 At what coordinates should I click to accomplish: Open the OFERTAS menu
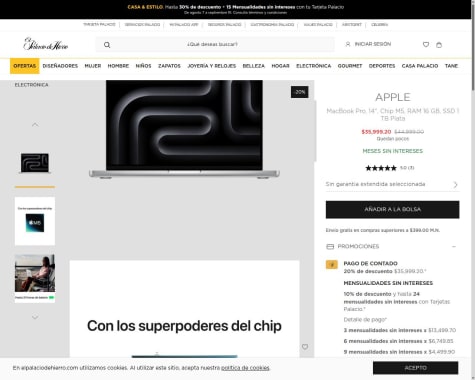25,66
